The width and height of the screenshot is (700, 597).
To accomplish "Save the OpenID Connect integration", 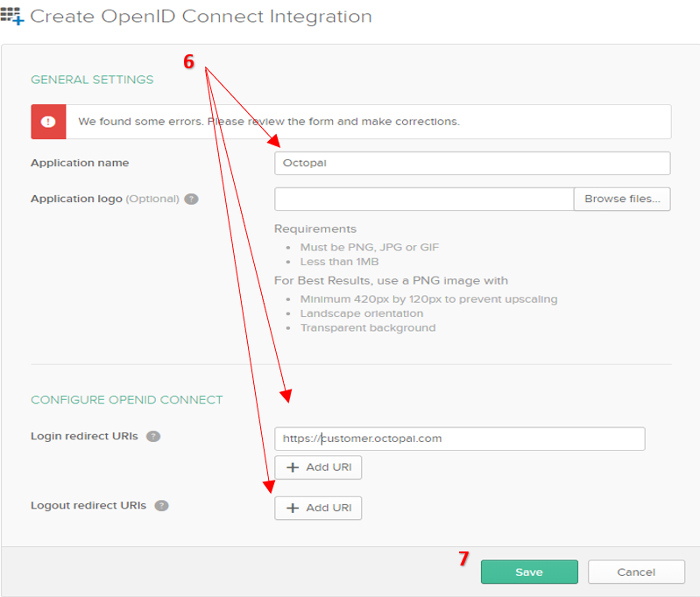I will tap(529, 572).
